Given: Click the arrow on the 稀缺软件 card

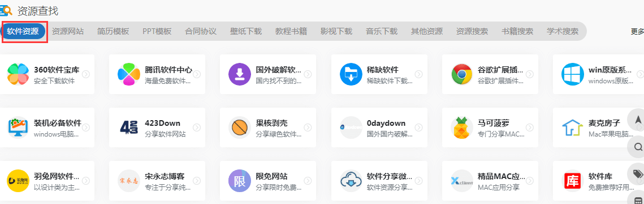Looking at the screenshot, I should coord(418,74).
